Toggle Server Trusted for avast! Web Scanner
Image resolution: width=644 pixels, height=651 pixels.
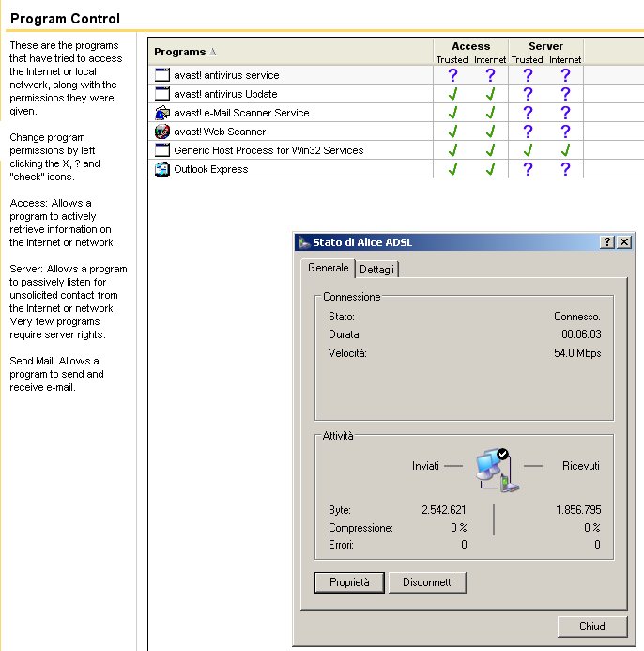click(x=528, y=132)
